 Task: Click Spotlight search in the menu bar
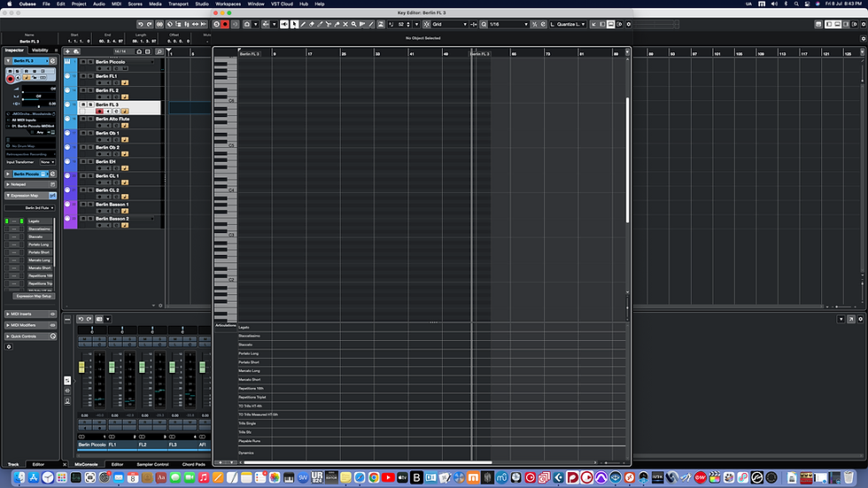(796, 4)
